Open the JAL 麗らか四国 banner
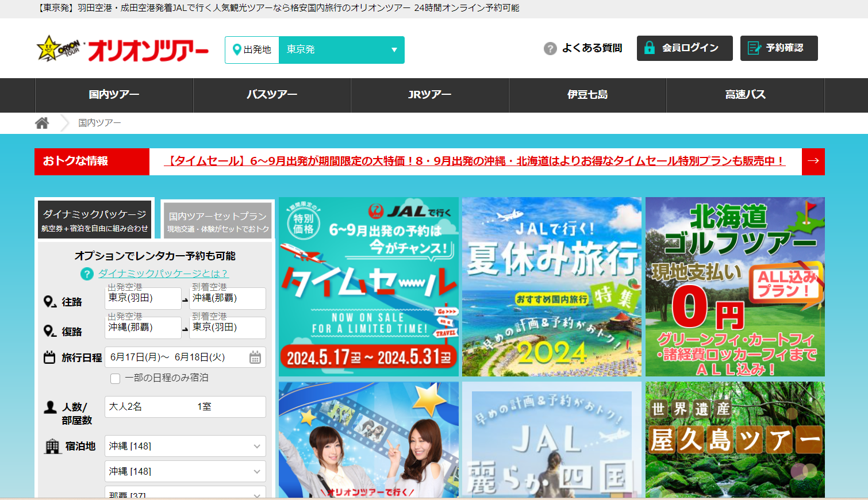This screenshot has width=868, height=500. [x=552, y=440]
